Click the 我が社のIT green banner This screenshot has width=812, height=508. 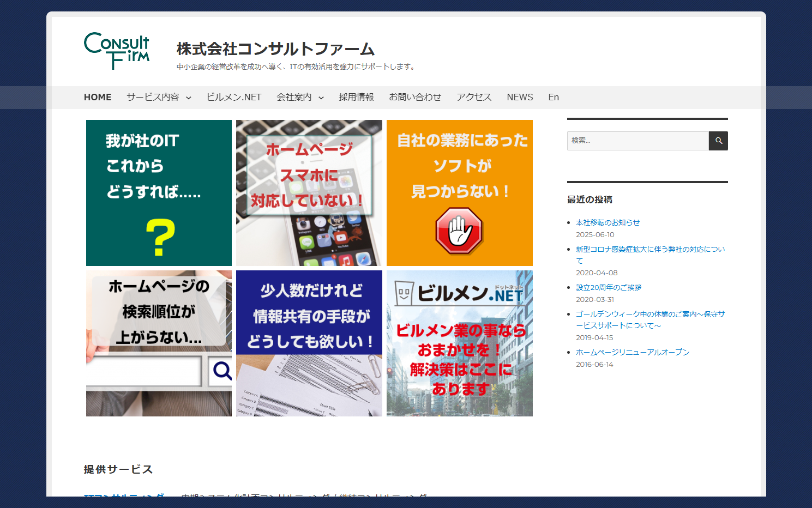tap(158, 192)
